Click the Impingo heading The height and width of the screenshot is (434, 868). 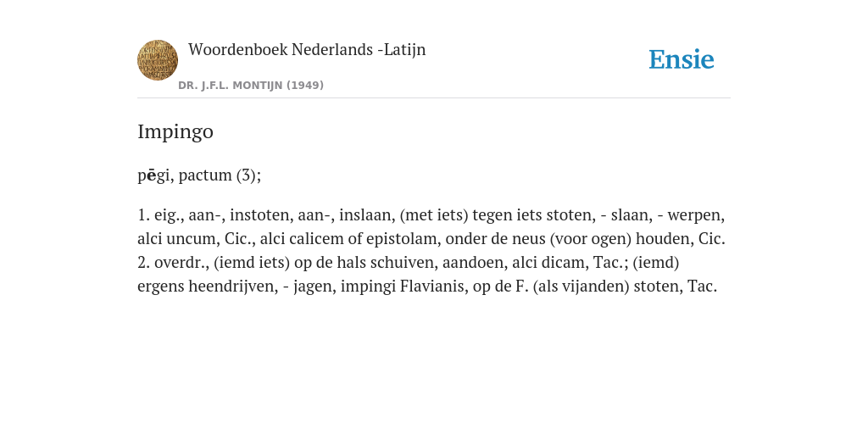pyautogui.click(x=175, y=131)
